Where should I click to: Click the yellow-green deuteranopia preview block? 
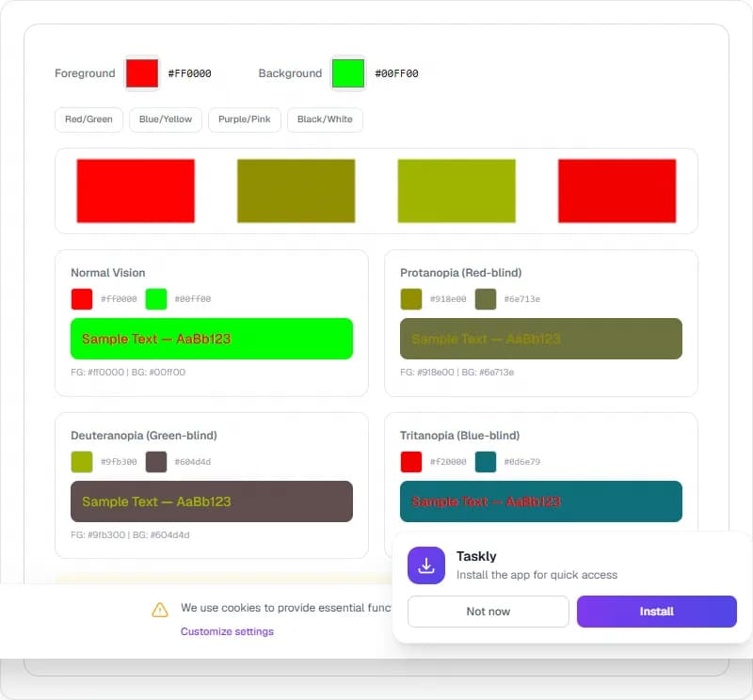tap(457, 191)
